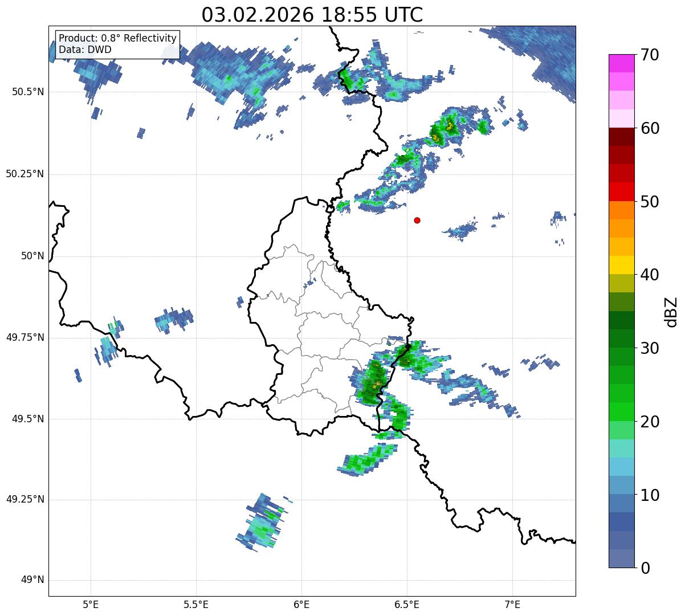Click the bright green colorbar segment above 20
Screen dimensions: 685x616
tap(621, 411)
